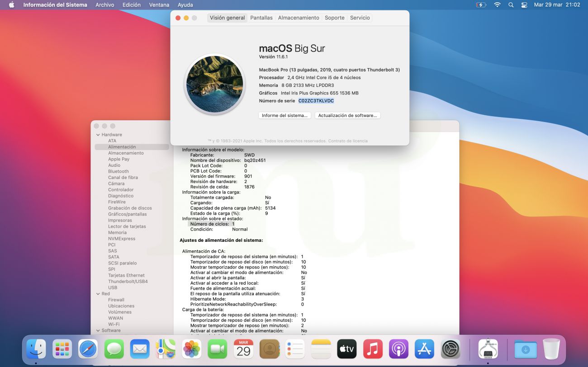Click Número de ciclos value row
The width and height of the screenshot is (588, 367).
[x=211, y=224]
